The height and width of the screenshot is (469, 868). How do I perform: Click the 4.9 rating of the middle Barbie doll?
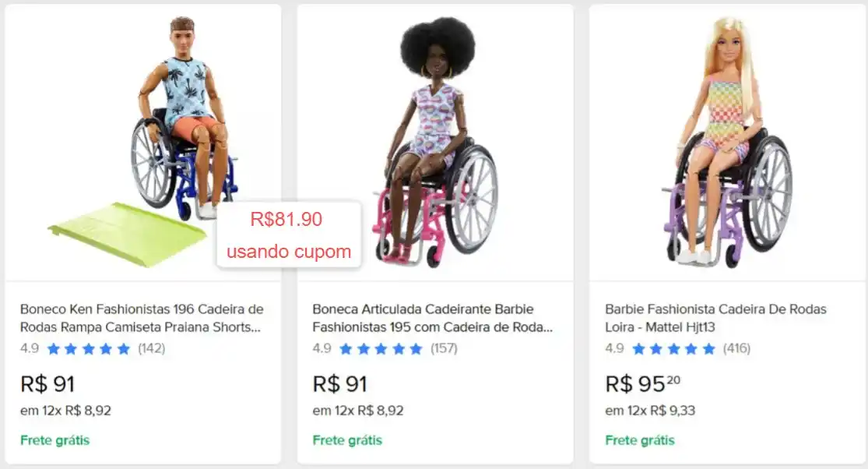[x=321, y=349]
